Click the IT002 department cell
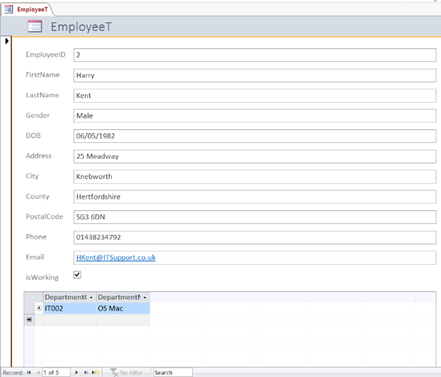 click(x=70, y=308)
